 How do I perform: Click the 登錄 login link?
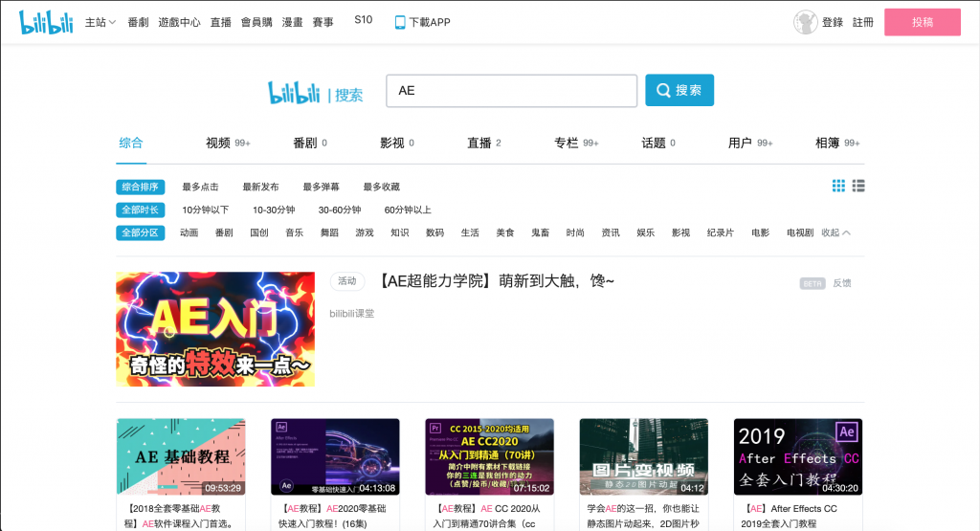[833, 22]
